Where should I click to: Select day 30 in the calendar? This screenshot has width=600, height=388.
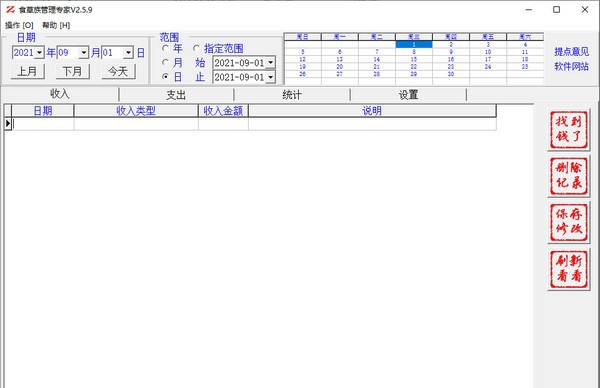[x=451, y=74]
